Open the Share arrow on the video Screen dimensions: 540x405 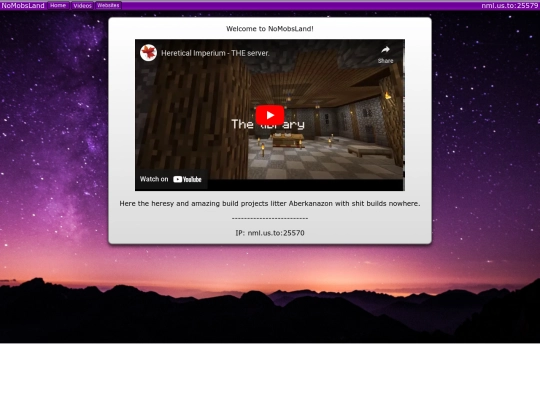385,54
